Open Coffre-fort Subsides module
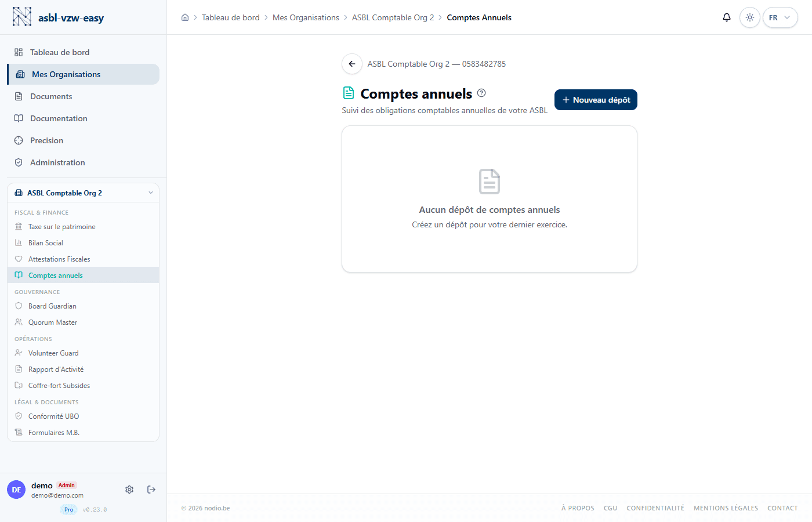The width and height of the screenshot is (812, 522). (83, 386)
